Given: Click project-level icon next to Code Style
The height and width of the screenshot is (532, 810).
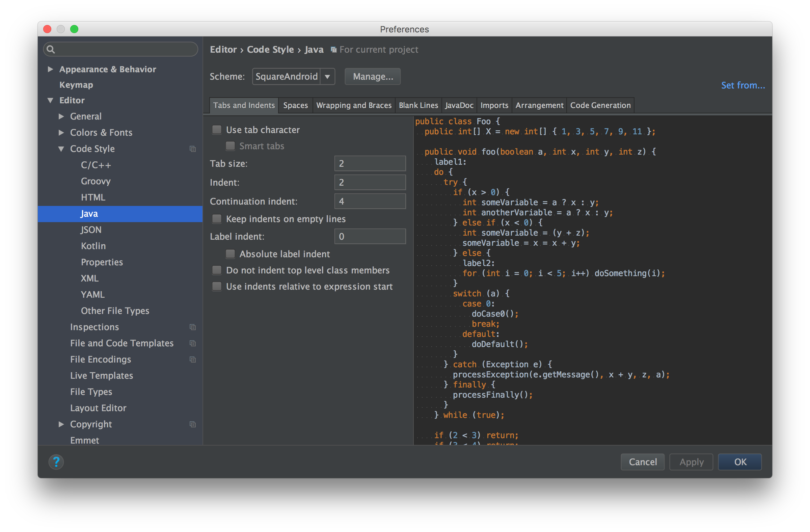Looking at the screenshot, I should point(193,149).
